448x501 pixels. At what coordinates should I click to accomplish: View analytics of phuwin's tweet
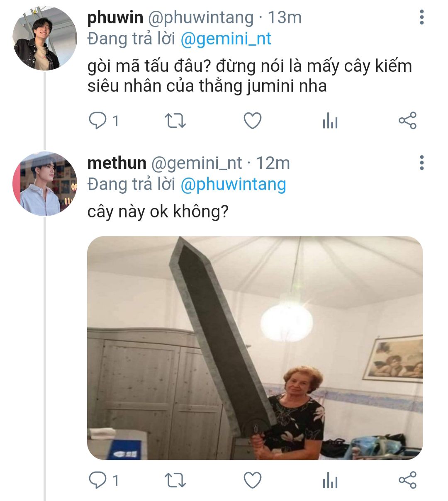pyautogui.click(x=330, y=121)
